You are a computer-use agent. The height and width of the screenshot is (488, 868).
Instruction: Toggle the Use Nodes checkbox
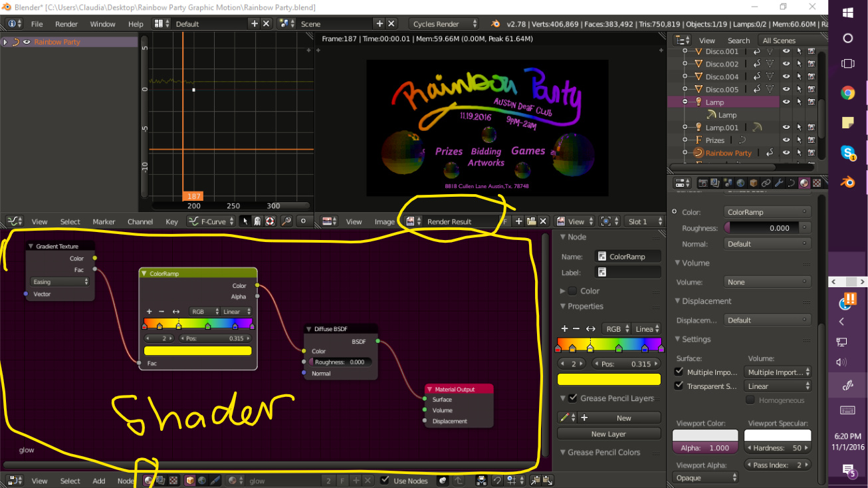385,481
